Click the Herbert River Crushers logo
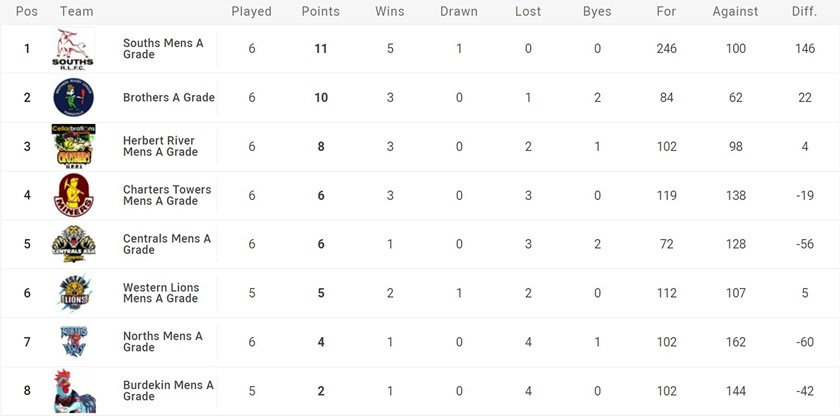 (x=73, y=146)
